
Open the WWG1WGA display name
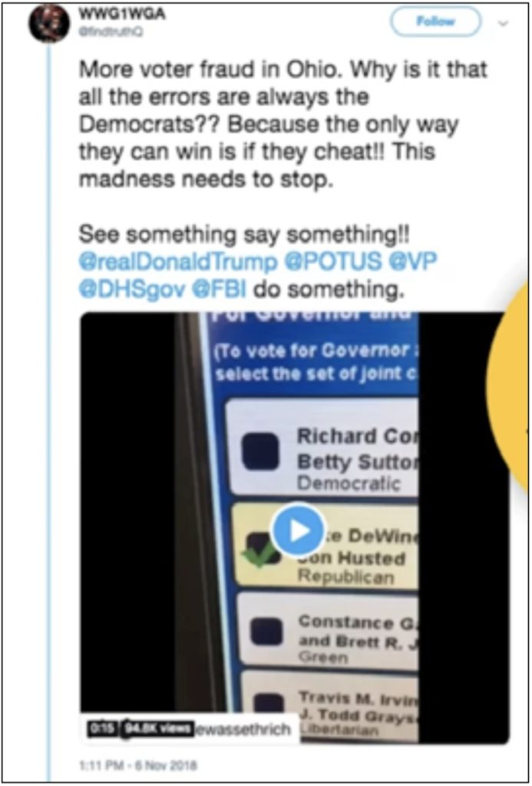click(x=122, y=15)
